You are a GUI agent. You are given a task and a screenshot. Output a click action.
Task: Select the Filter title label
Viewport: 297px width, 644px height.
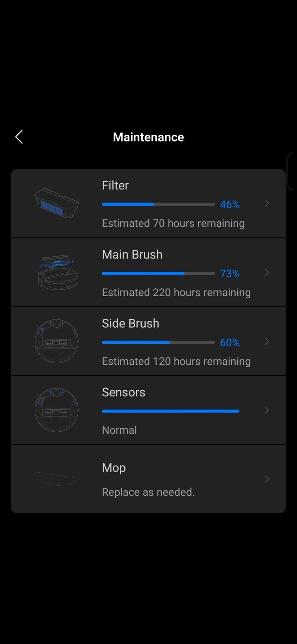coord(115,185)
